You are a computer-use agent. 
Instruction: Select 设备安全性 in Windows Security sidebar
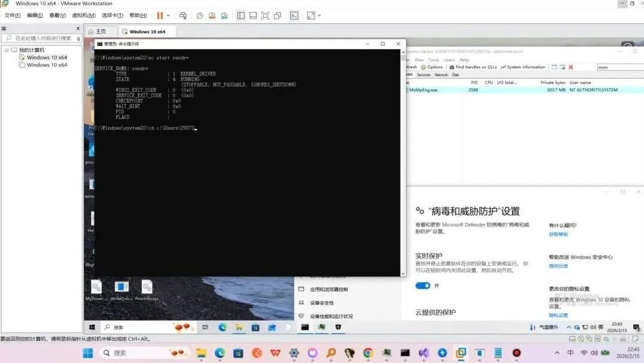click(322, 303)
